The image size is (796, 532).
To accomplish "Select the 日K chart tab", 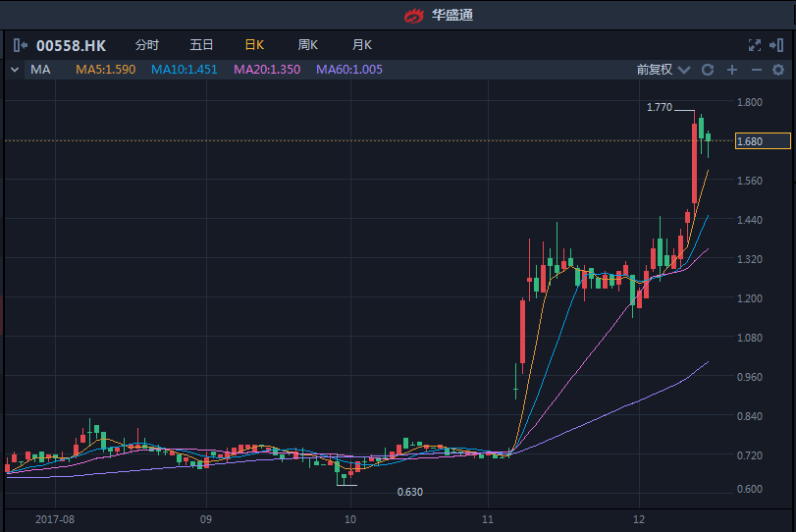I will pos(254,45).
